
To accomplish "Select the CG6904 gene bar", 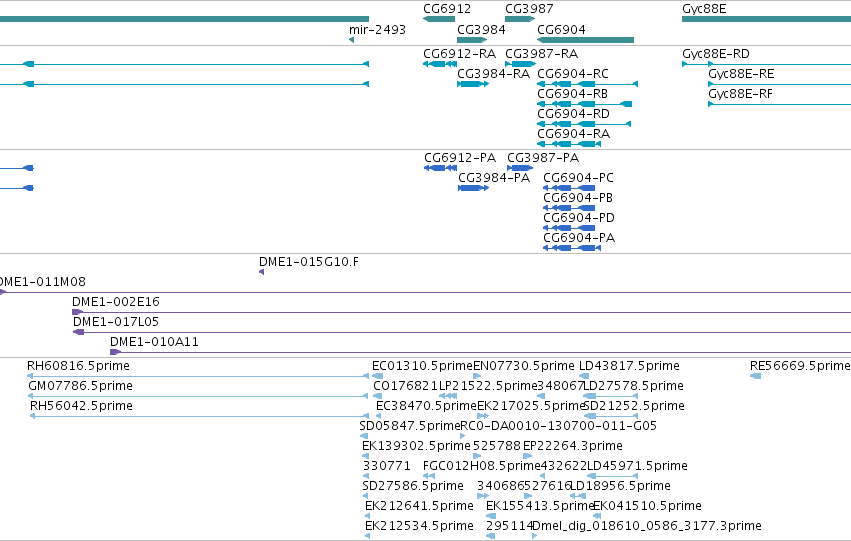I will coord(586,40).
